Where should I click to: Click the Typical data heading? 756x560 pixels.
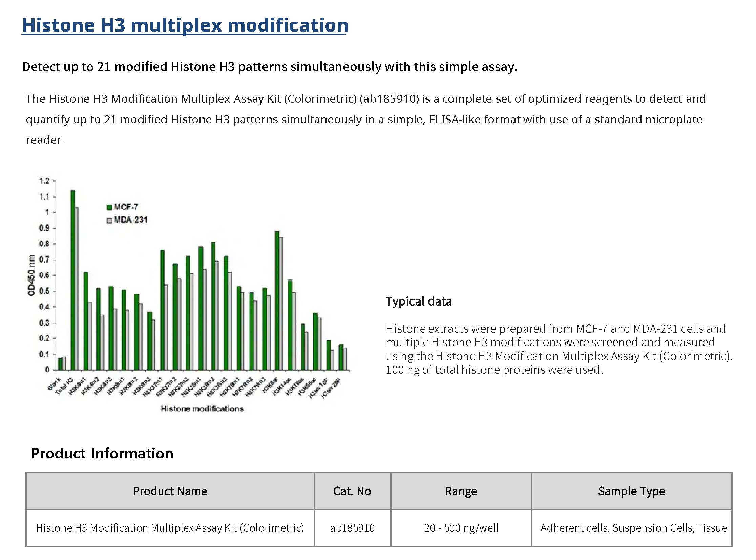pyautogui.click(x=419, y=302)
